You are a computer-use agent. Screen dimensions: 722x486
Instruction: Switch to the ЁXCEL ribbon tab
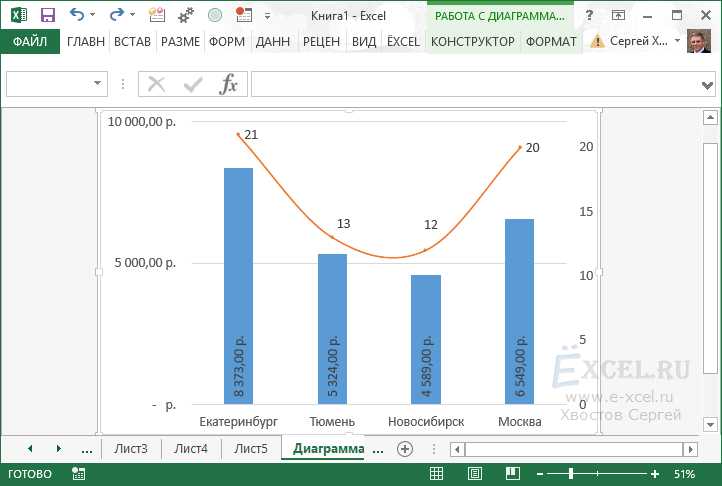pyautogui.click(x=403, y=41)
